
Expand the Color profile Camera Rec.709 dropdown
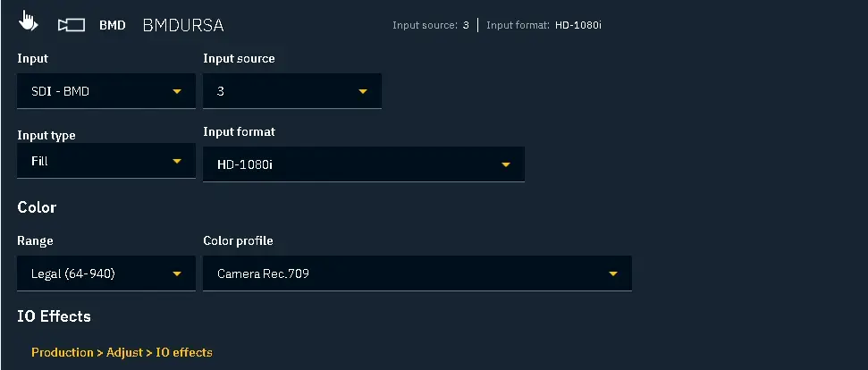click(417, 273)
